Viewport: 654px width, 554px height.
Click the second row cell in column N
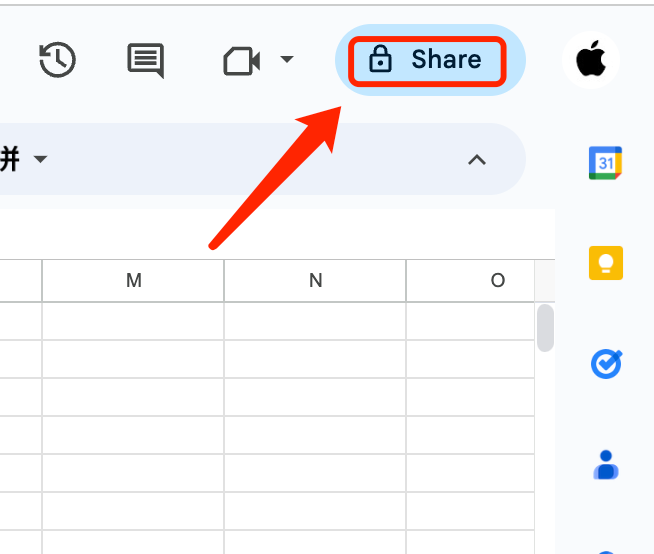pos(315,359)
